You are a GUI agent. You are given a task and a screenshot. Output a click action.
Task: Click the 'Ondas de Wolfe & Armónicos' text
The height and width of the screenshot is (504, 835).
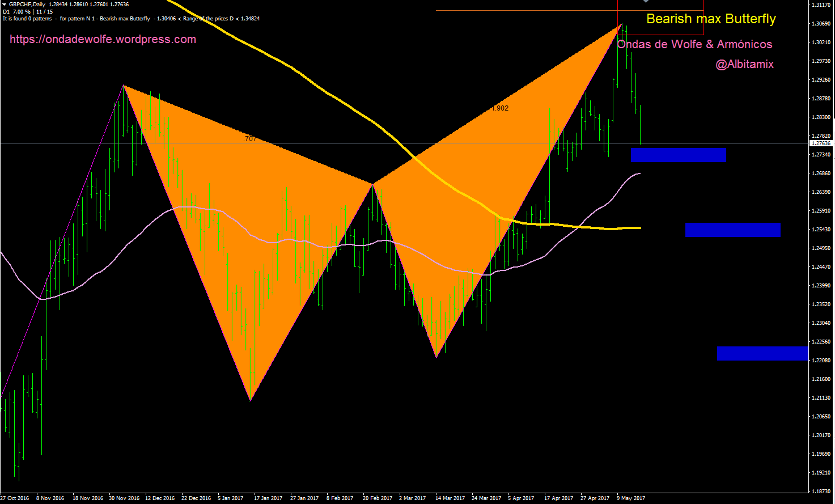[694, 44]
